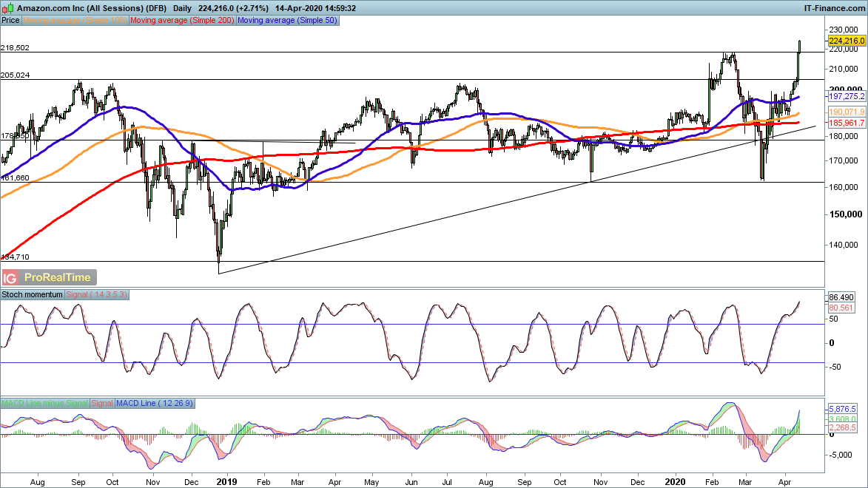Screen dimensions: 868x488
Task: Click the yellow 224,216.0 current price tag
Action: point(847,41)
